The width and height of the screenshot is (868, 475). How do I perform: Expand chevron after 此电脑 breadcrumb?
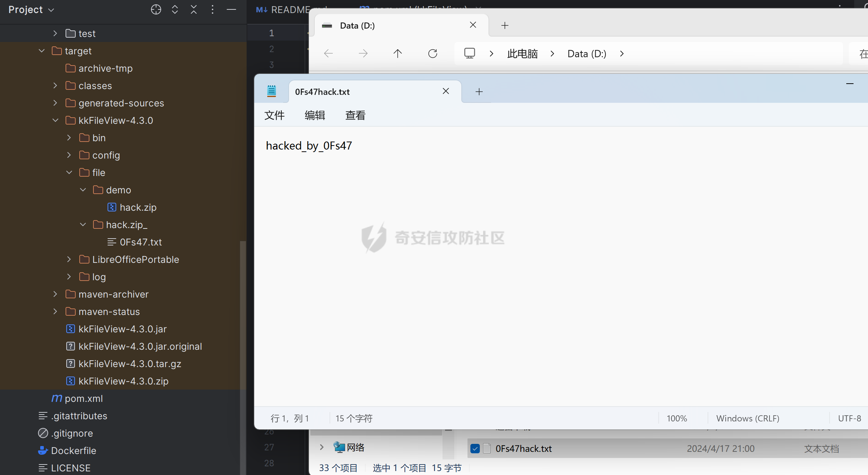tap(552, 54)
